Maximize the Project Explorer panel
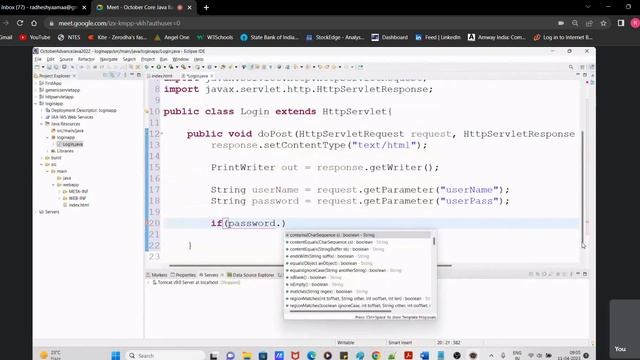The height and width of the screenshot is (360, 640). 138,75
